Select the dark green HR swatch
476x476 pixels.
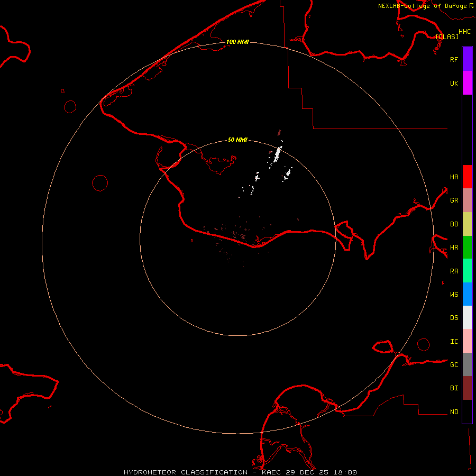point(467,247)
